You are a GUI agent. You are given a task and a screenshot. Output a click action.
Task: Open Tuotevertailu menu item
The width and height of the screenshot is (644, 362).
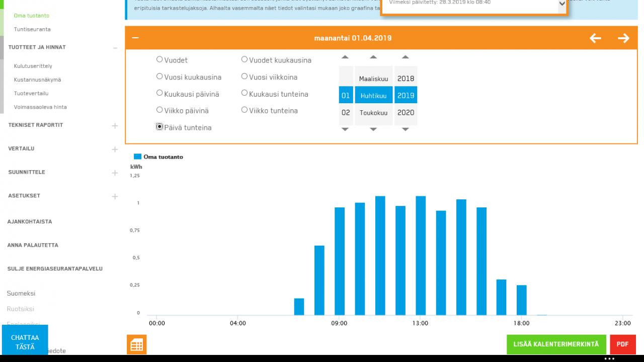pyautogui.click(x=31, y=93)
